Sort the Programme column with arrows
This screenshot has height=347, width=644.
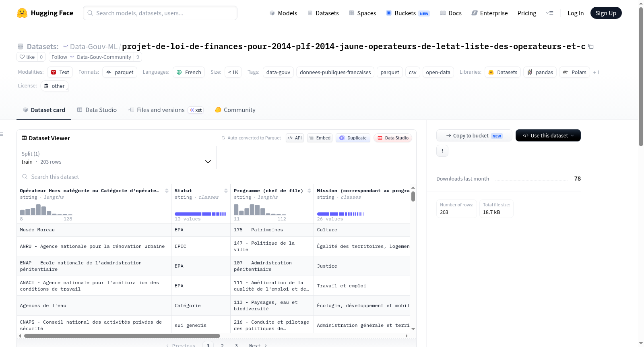309,191
